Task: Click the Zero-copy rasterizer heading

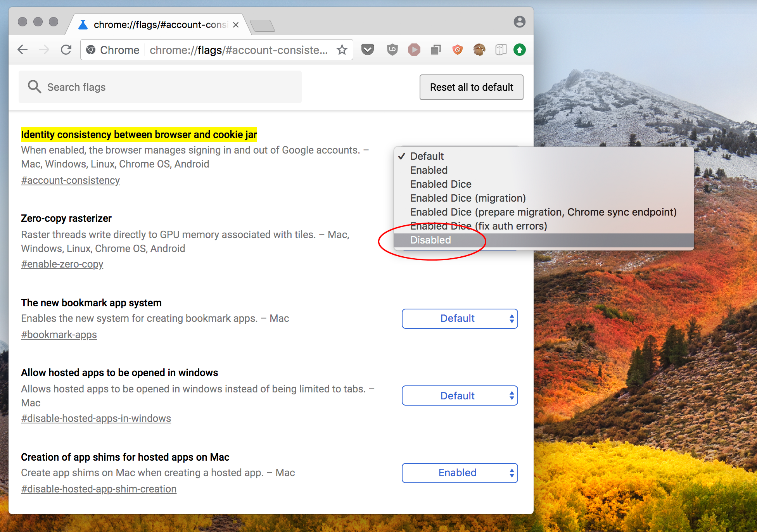Action: tap(66, 218)
